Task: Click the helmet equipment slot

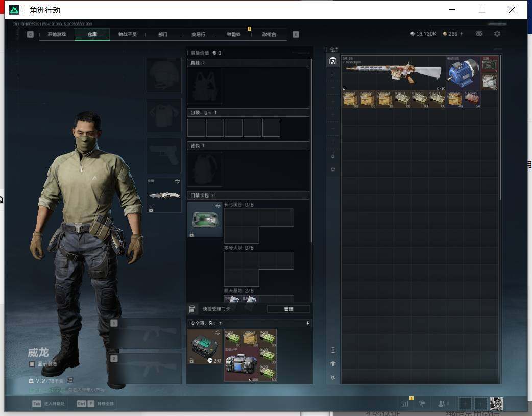Action: click(164, 75)
